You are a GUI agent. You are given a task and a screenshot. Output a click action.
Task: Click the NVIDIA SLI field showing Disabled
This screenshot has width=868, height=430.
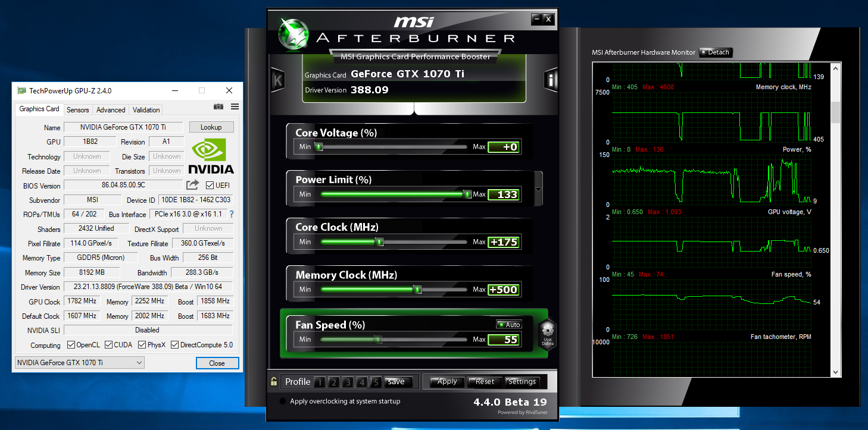tap(148, 330)
